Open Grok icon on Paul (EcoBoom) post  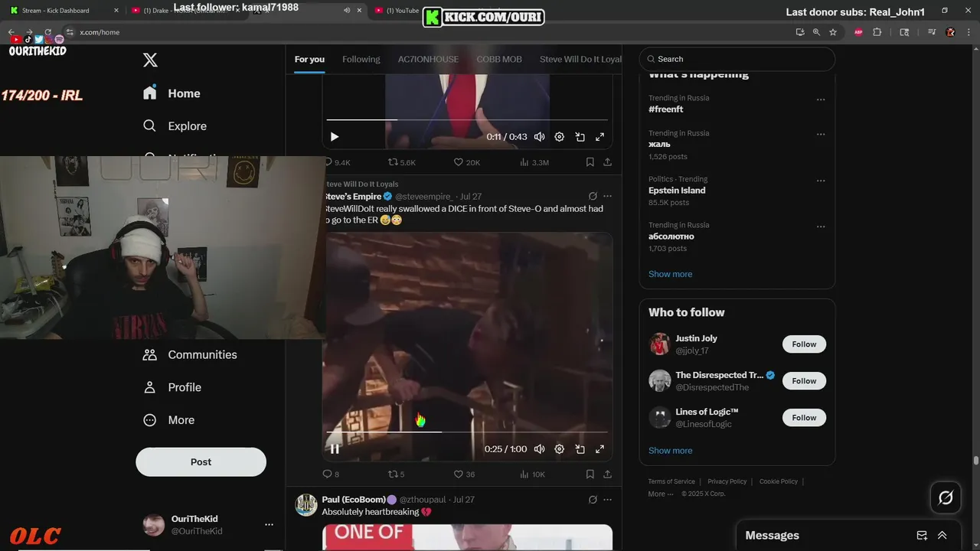tap(593, 500)
